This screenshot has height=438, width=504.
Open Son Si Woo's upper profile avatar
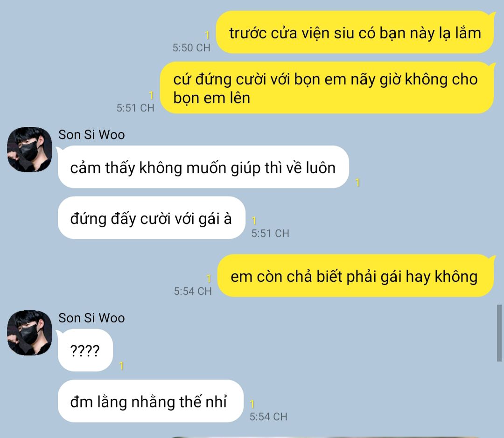[x=29, y=149]
